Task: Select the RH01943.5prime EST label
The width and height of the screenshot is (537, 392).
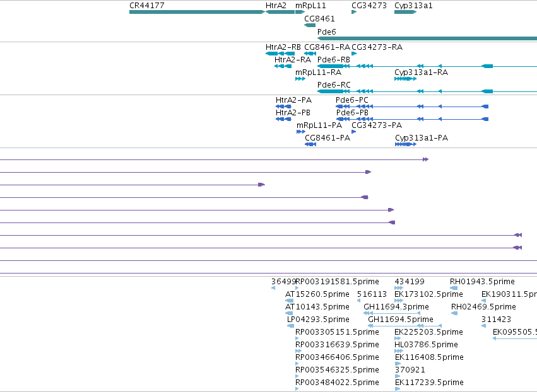Action: [x=482, y=282]
